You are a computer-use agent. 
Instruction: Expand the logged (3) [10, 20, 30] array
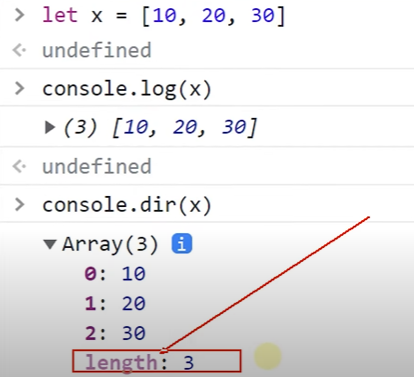pos(50,127)
